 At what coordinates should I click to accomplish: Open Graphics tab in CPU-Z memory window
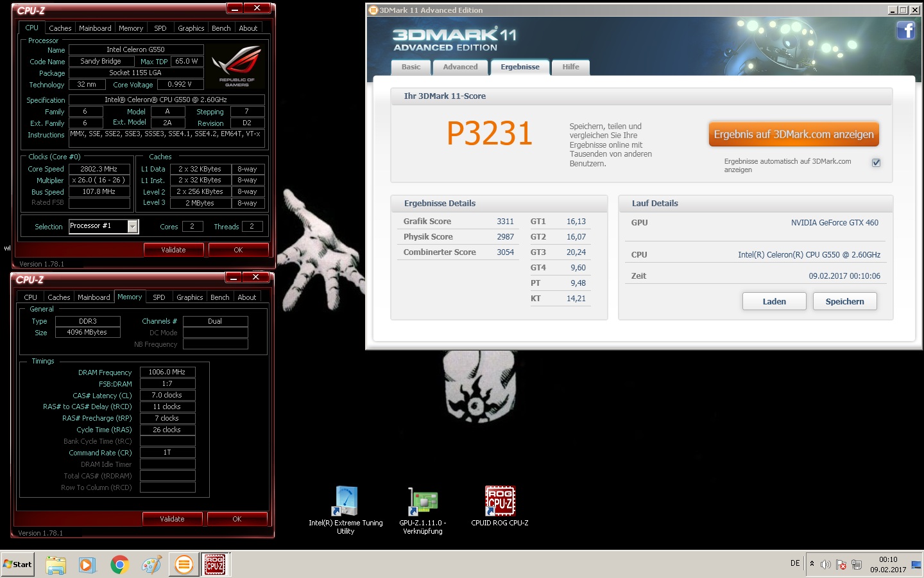coord(189,297)
